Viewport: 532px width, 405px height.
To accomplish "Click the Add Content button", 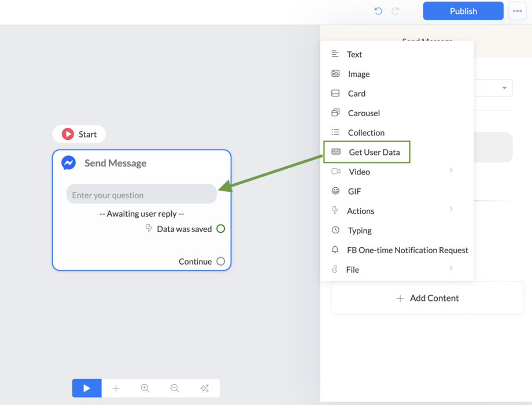I will click(427, 298).
